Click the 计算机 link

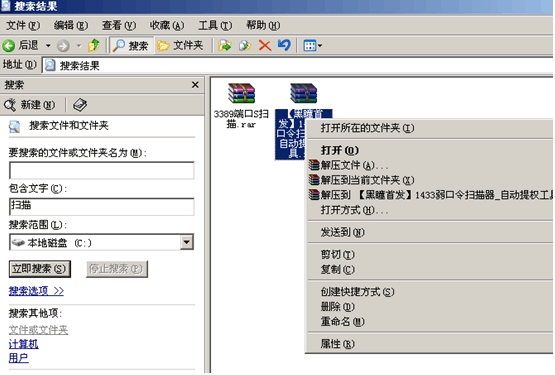[23, 344]
